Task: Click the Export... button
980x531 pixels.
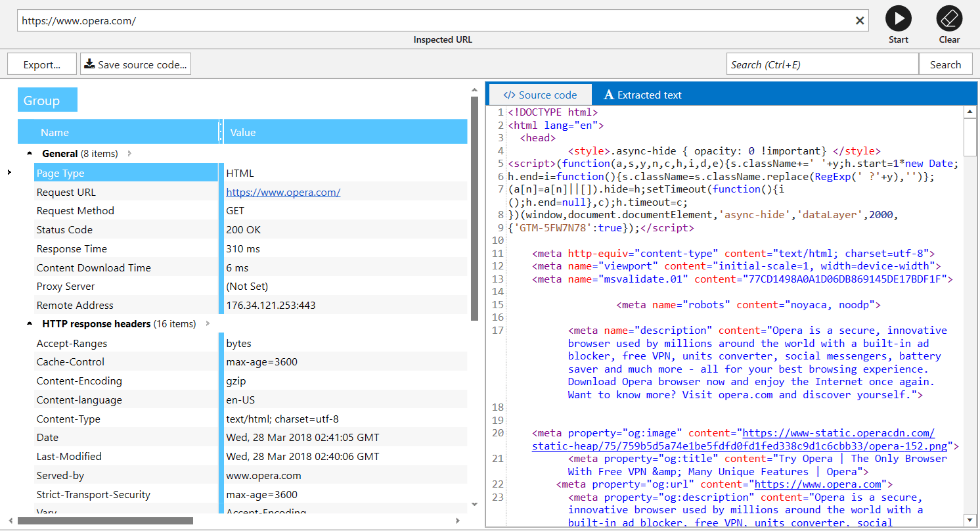Action: (x=42, y=64)
